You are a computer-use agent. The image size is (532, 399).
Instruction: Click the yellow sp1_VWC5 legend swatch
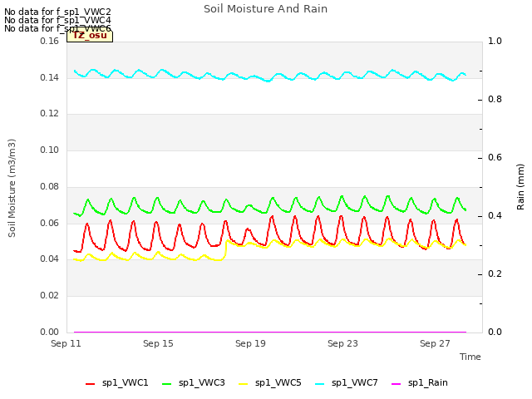[x=243, y=384]
